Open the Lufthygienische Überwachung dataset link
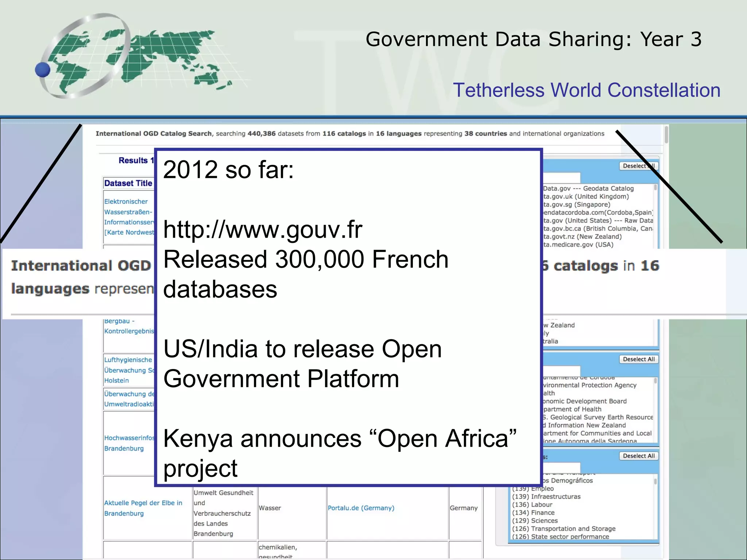This screenshot has height=560, width=747. tap(129, 370)
